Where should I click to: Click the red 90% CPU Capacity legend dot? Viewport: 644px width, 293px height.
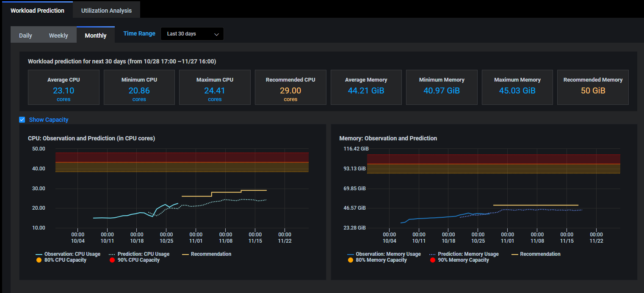coord(112,260)
